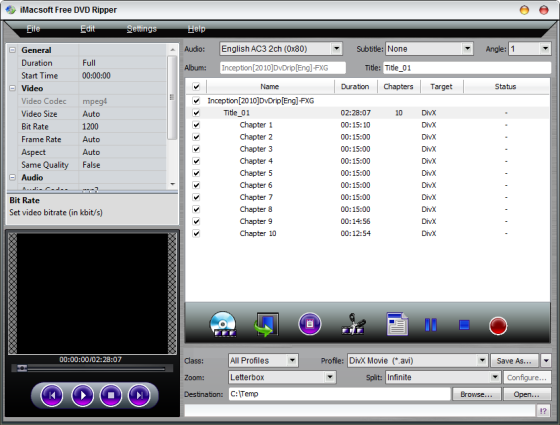Image resolution: width=560 pixels, height=425 pixels.
Task: Open the Subtitle dropdown
Action: pyautogui.click(x=467, y=49)
